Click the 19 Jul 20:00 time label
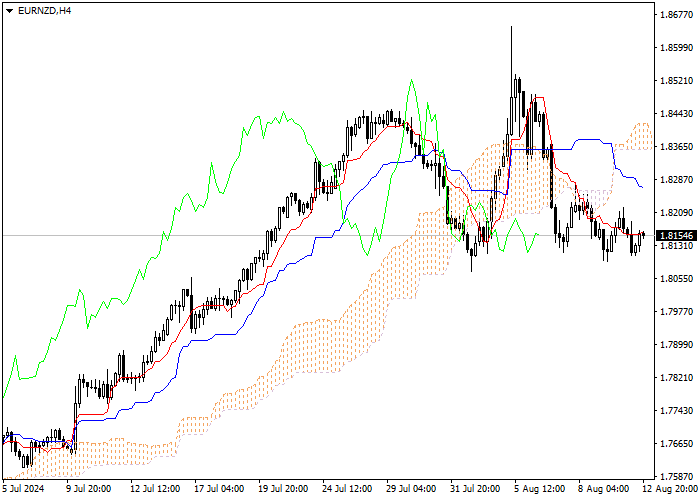This screenshot has width=700, height=500. 283,489
